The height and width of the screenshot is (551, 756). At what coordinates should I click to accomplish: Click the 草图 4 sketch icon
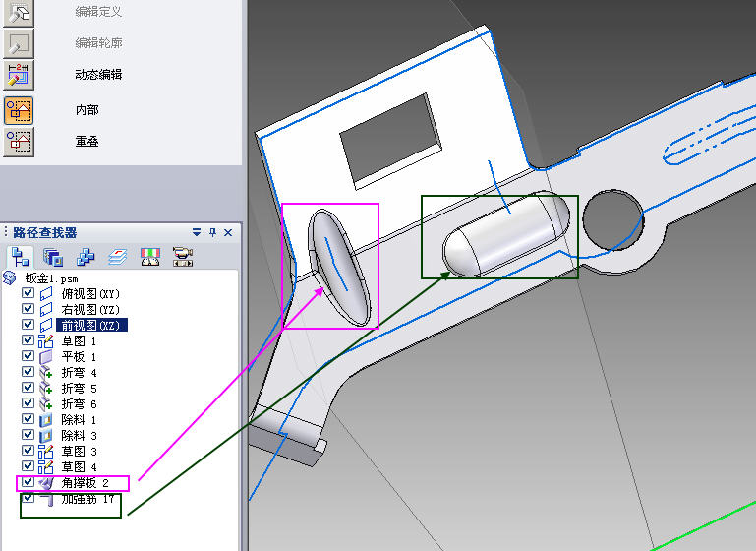click(46, 467)
